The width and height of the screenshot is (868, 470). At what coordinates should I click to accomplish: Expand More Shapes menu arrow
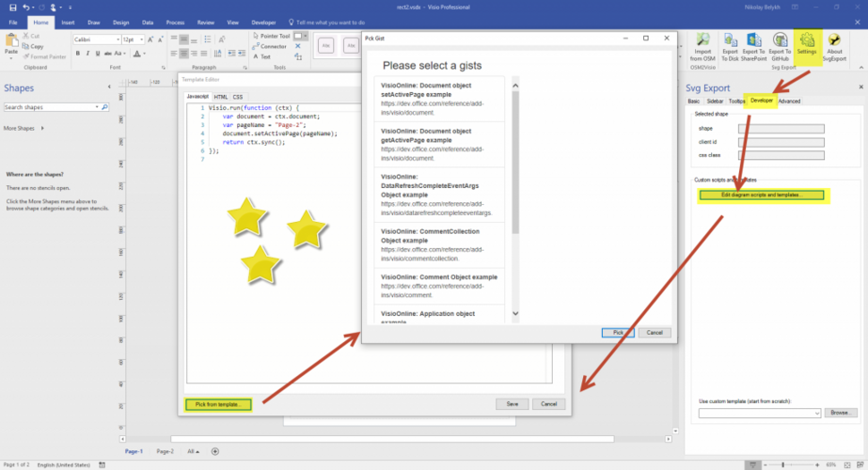[x=42, y=129]
